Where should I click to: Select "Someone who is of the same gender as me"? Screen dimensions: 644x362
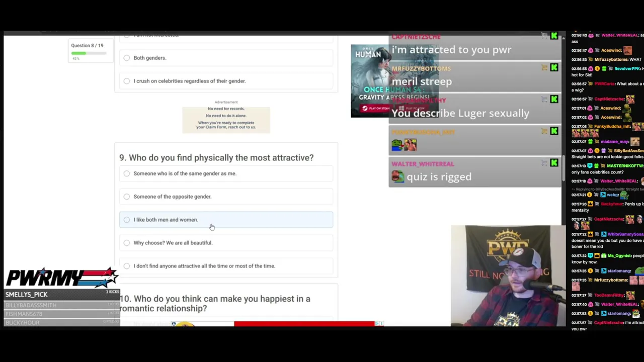click(x=226, y=173)
